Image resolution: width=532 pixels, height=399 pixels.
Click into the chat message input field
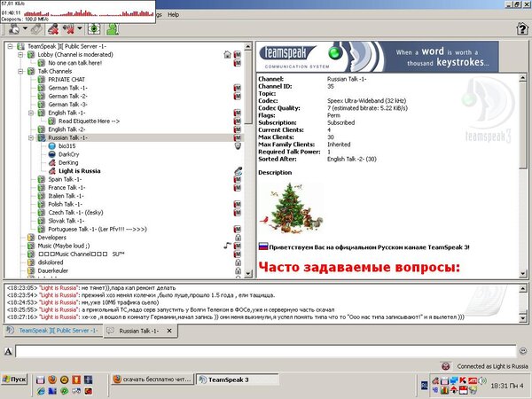(x=266, y=352)
